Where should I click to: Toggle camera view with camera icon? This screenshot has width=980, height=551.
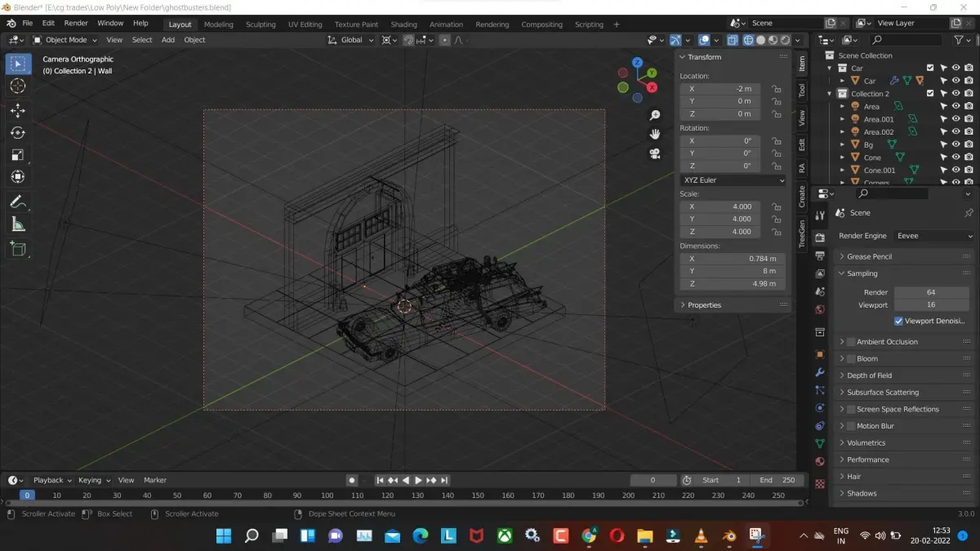655,153
